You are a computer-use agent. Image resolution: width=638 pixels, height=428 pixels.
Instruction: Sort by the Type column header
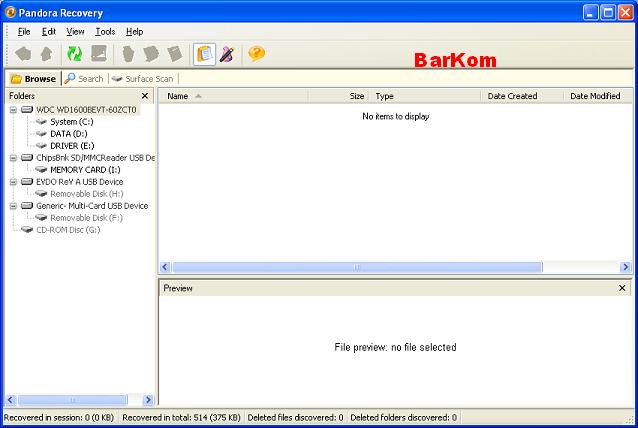click(425, 96)
